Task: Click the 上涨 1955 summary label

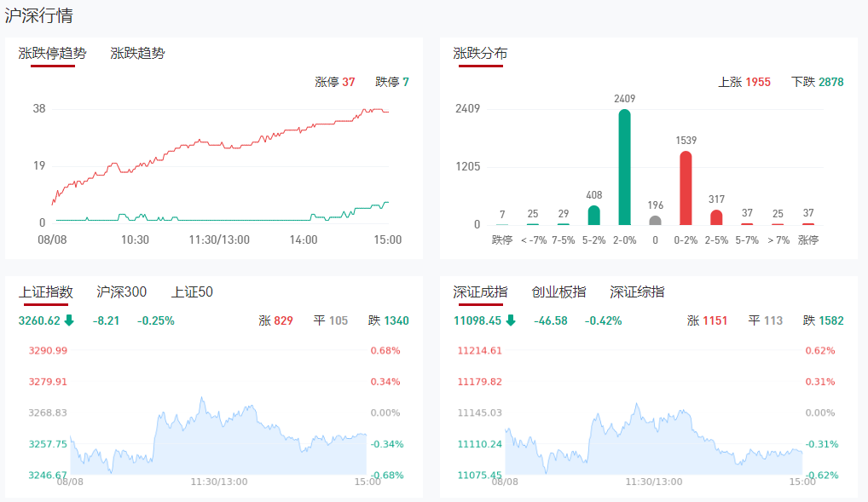Action: pos(744,83)
